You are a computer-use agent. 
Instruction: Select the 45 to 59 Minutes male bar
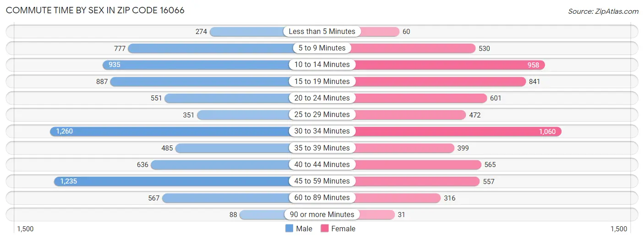click(x=172, y=181)
